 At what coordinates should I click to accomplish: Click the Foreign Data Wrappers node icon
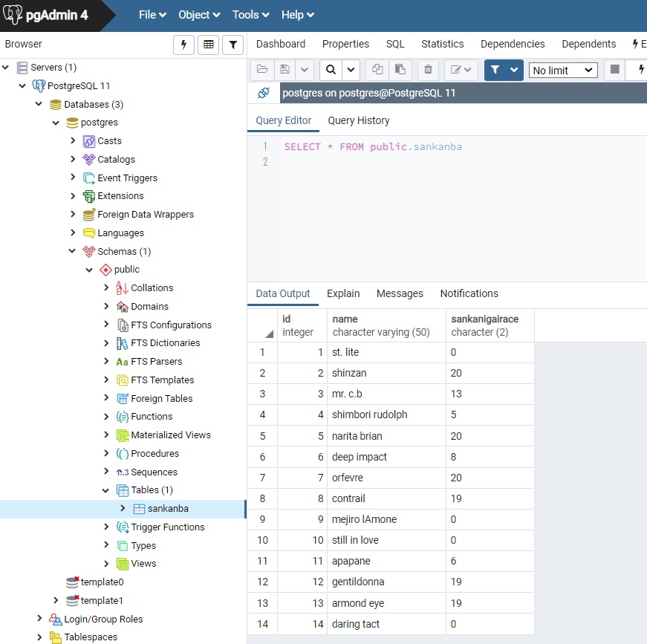[88, 215]
